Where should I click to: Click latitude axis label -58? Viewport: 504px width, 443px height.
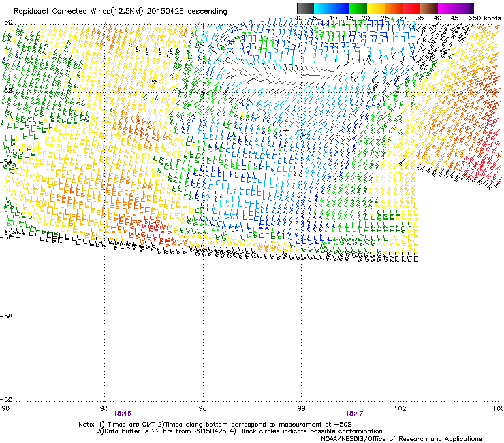point(6,316)
